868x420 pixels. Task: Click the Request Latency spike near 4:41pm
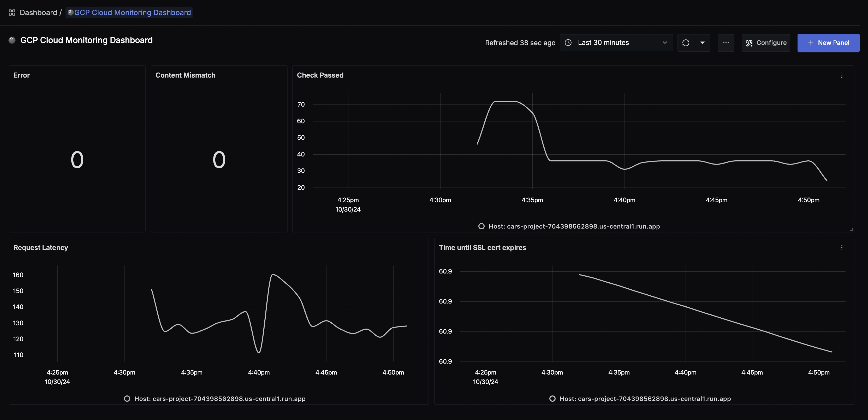(273, 275)
